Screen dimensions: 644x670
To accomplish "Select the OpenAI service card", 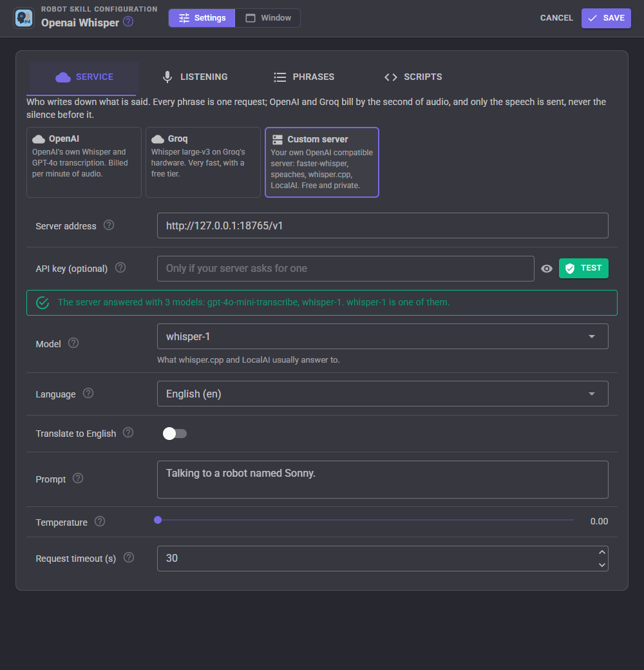I will tap(84, 162).
